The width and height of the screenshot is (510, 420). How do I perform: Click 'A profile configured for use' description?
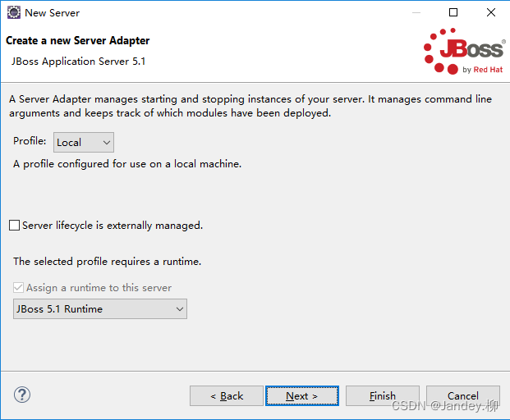[127, 164]
